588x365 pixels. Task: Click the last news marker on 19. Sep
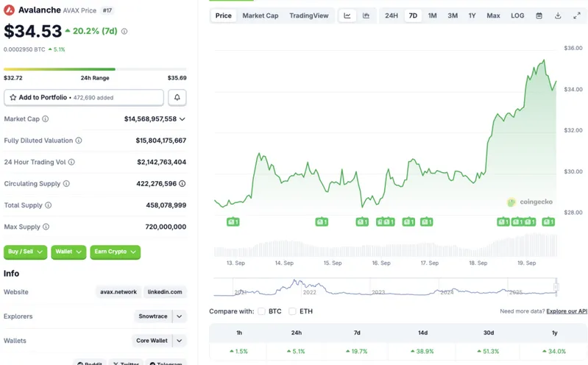click(548, 222)
